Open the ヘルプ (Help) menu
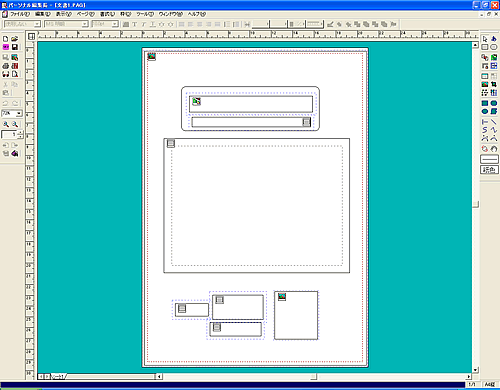 click(197, 14)
